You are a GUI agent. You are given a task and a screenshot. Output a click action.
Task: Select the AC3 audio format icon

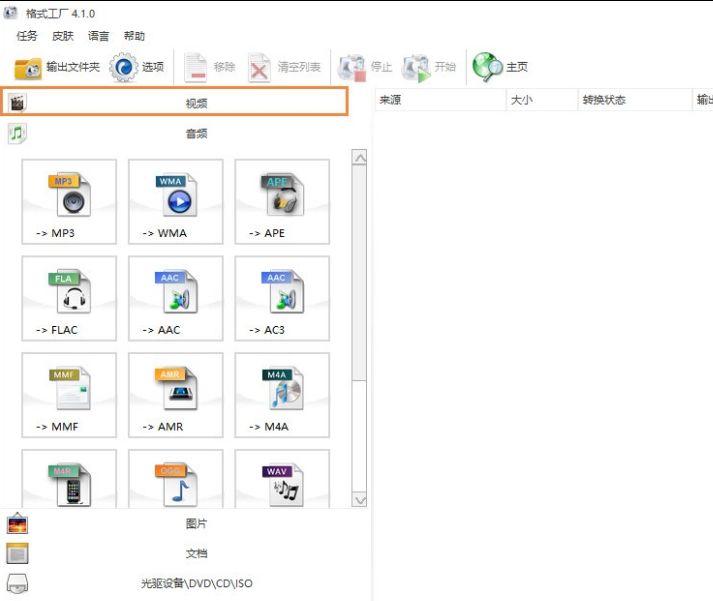[x=282, y=298]
